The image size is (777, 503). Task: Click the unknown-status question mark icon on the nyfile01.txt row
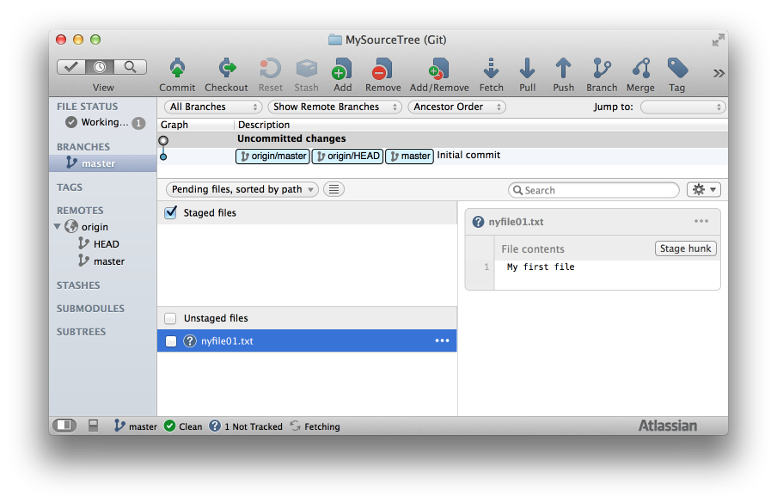pyautogui.click(x=190, y=341)
